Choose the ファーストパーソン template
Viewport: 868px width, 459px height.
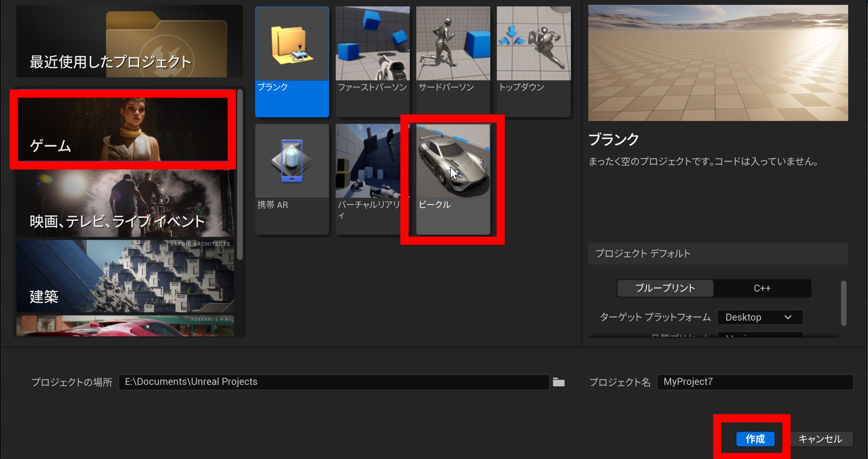372,62
